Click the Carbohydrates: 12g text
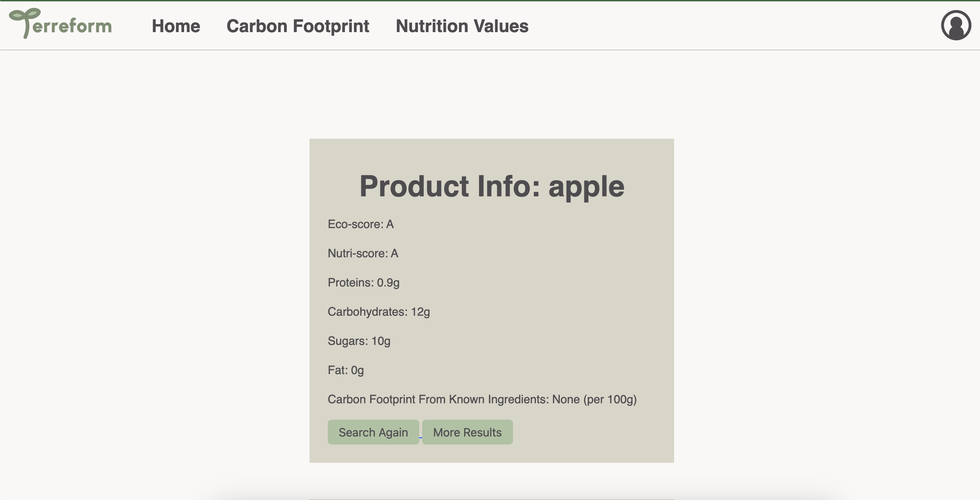The image size is (980, 500). (x=378, y=312)
